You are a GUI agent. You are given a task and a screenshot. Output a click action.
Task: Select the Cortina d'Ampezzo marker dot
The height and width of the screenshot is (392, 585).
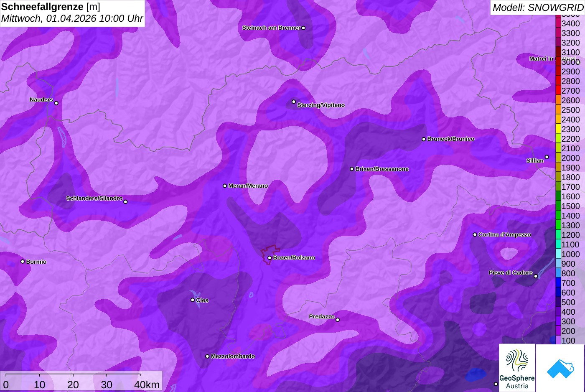(x=475, y=235)
